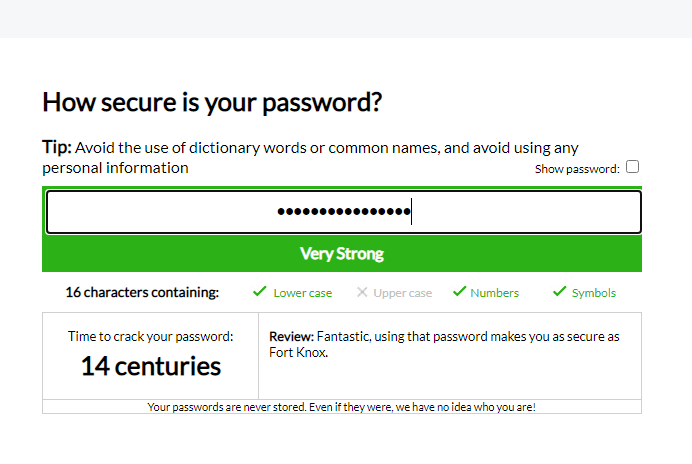Click the green checkmark beside Numbers
Image resolution: width=692 pixels, height=464 pixels.
pos(460,292)
